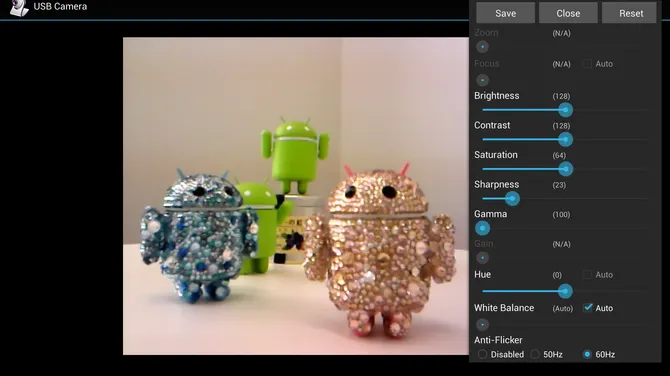Close the settings panel

(x=568, y=13)
